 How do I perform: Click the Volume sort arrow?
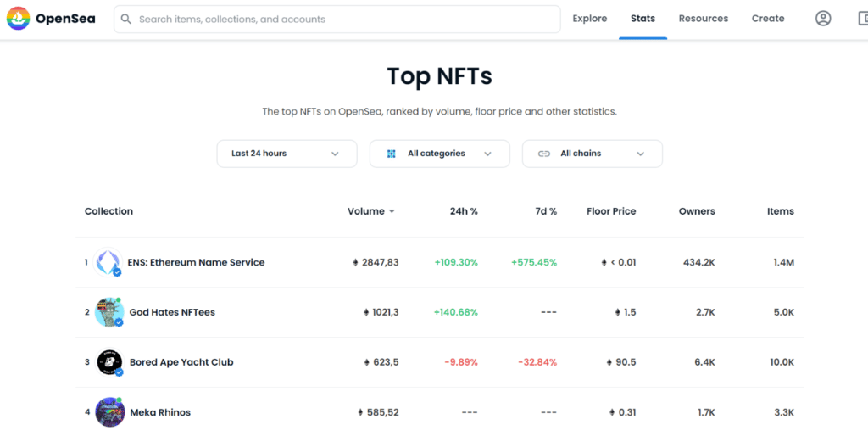(392, 211)
